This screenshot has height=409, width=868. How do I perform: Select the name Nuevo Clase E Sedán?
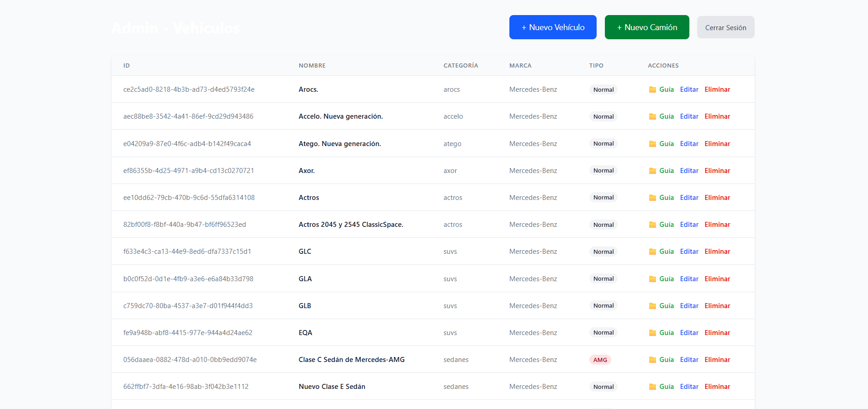(332, 387)
